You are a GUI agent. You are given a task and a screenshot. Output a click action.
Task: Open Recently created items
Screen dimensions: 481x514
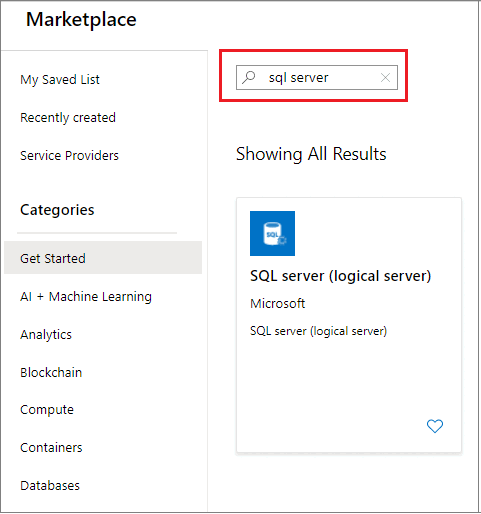click(x=68, y=117)
